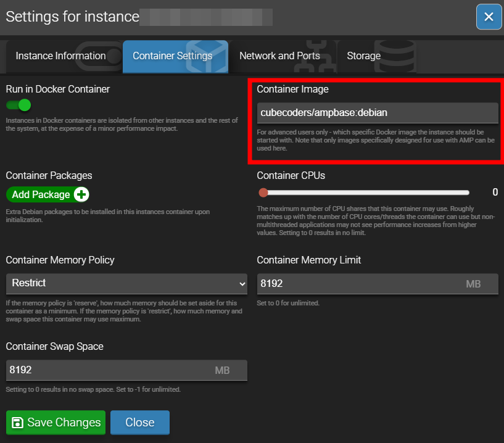Click the Container Image text field
This screenshot has height=443, width=504.
[377, 113]
